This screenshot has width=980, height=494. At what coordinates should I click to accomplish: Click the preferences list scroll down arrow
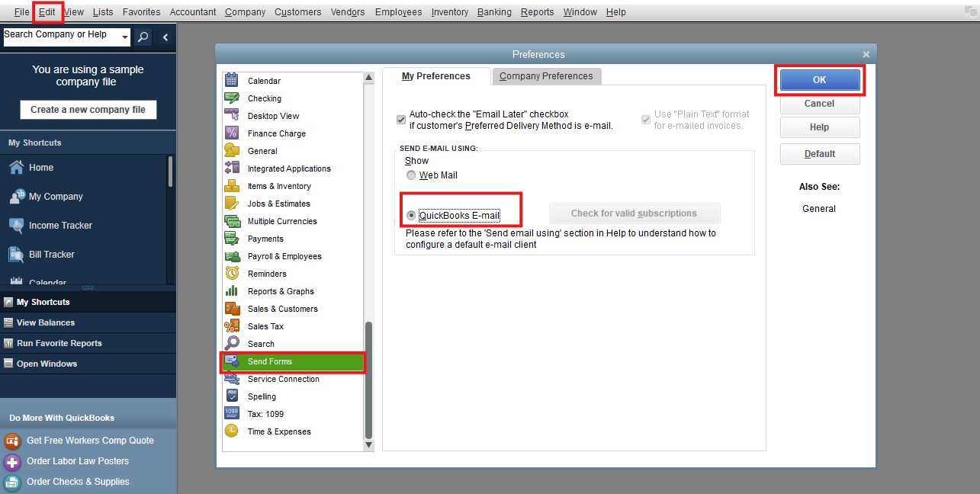(x=369, y=444)
